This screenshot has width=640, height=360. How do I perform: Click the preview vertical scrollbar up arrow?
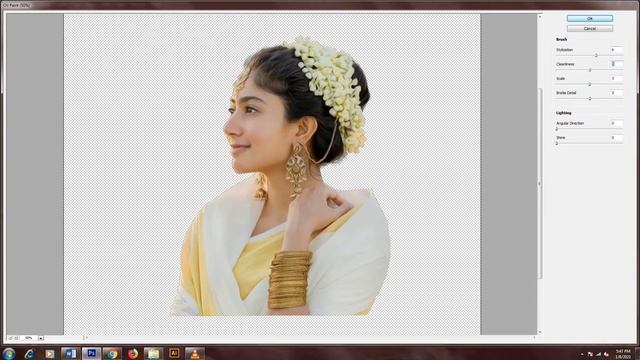[x=540, y=17]
